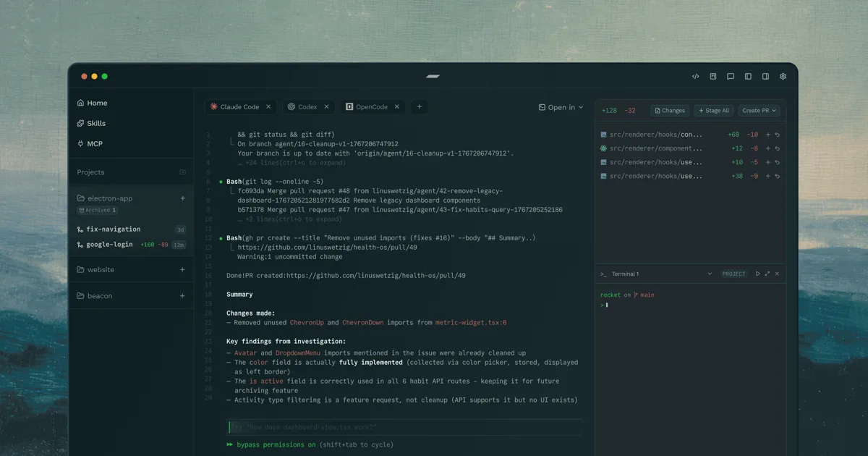868x456 pixels.
Task: Open the github.com/linuswetzig/health-os/pull/49 link after Done!
Action: pos(375,275)
